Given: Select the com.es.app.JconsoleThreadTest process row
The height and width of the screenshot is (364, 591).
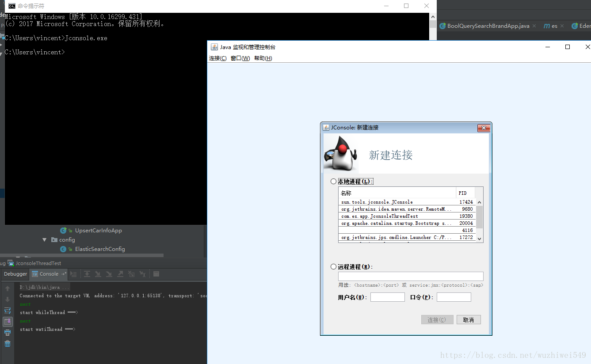Looking at the screenshot, I should coord(407,216).
